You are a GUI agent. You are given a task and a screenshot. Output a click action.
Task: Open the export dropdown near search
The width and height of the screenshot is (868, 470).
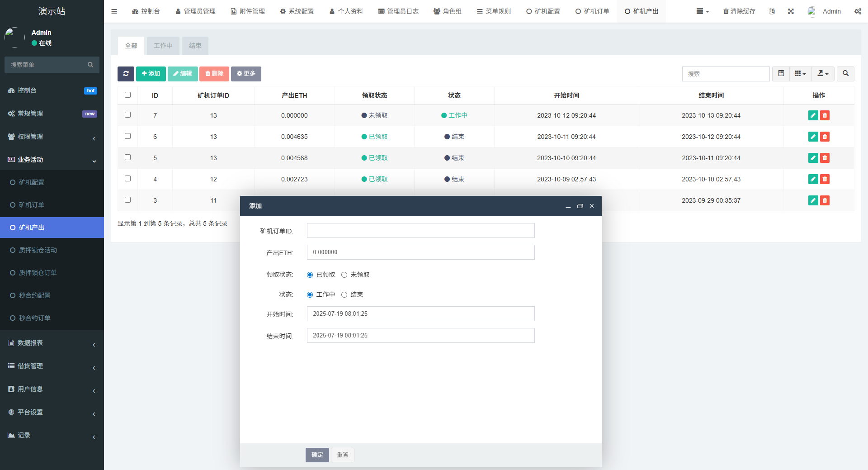point(823,73)
